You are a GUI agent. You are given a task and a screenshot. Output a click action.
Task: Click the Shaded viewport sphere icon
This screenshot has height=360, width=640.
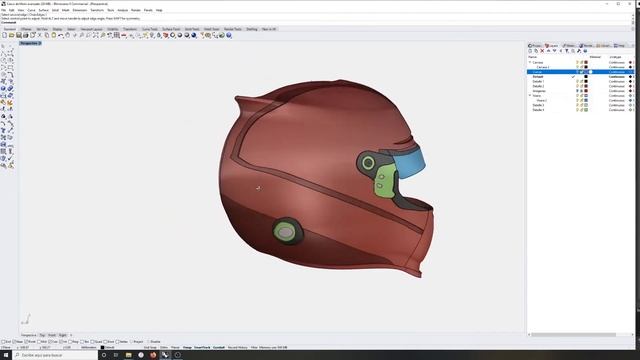180,36
